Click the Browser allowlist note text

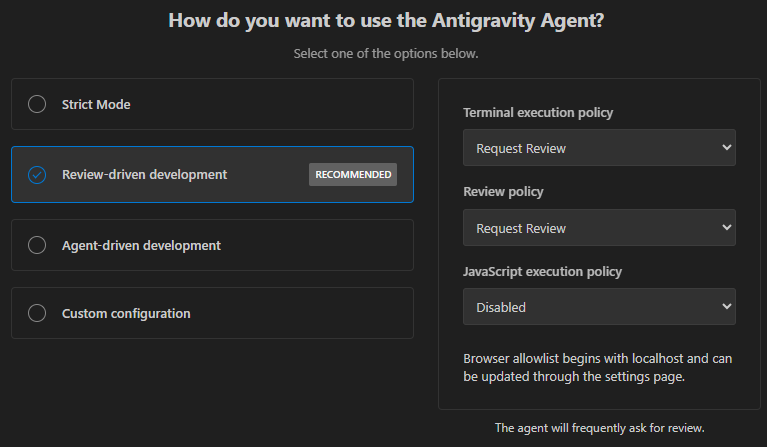tap(598, 368)
